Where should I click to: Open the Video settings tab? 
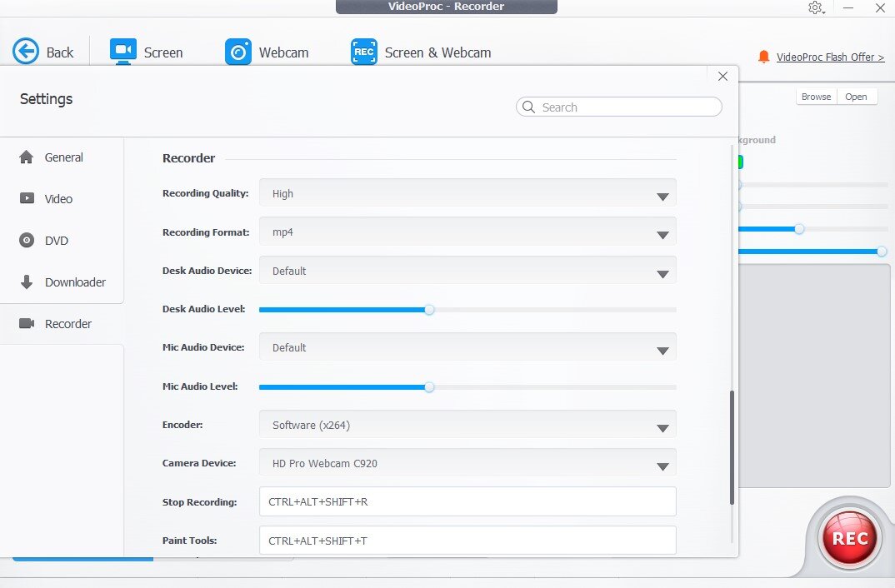pyautogui.click(x=62, y=198)
